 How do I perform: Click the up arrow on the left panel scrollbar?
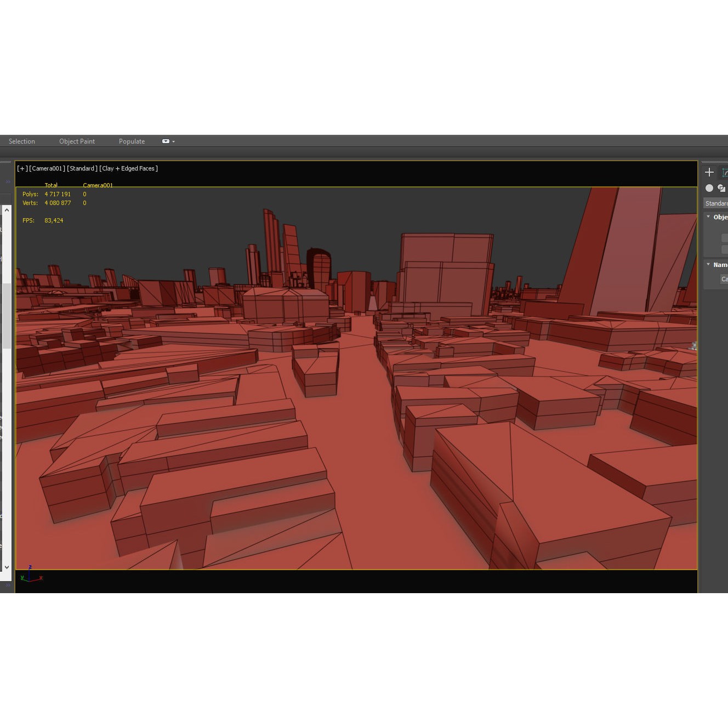tap(7, 209)
